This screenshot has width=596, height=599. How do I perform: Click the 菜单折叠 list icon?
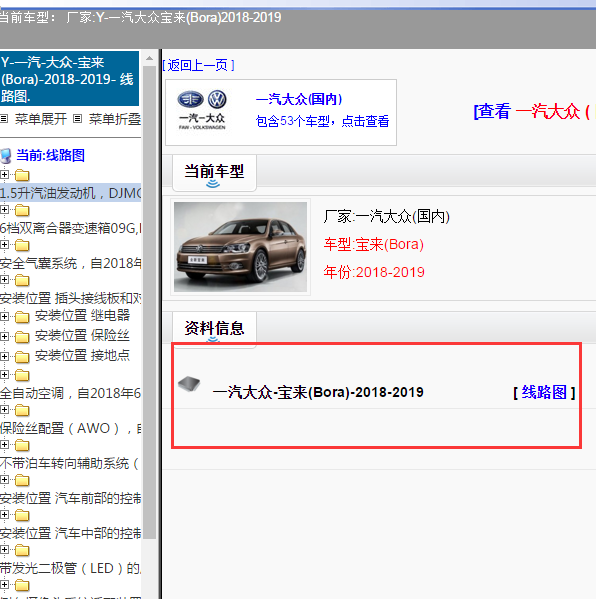pos(78,119)
